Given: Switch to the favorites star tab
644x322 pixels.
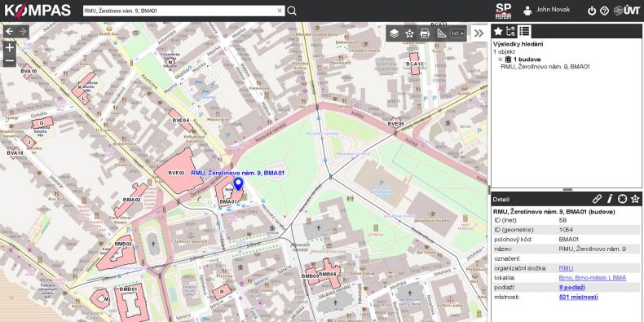Looking at the screenshot, I should [498, 31].
